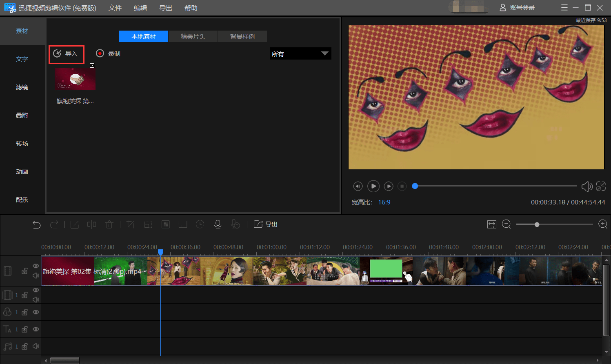Mute the picture-in-picture track audio
The height and width of the screenshot is (364, 611).
coord(36,300)
